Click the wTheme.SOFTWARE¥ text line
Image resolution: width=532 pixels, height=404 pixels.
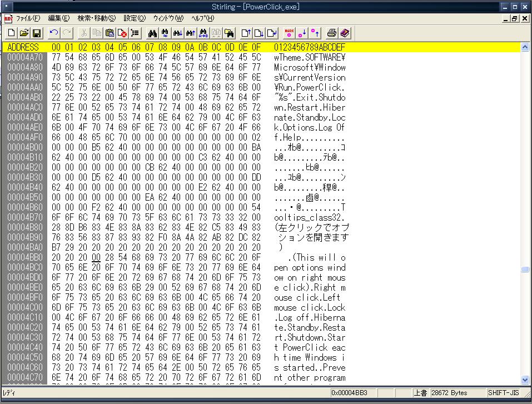[x=310, y=57]
